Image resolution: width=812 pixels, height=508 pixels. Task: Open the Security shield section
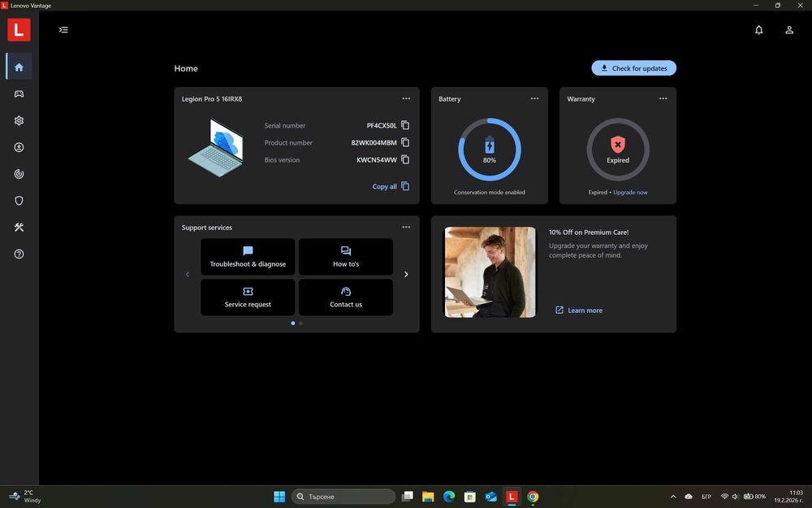click(19, 201)
